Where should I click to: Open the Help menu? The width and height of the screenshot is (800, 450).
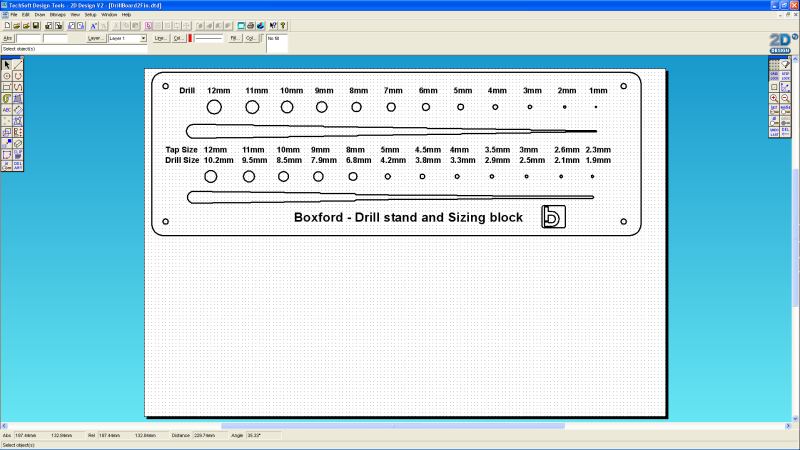click(127, 15)
